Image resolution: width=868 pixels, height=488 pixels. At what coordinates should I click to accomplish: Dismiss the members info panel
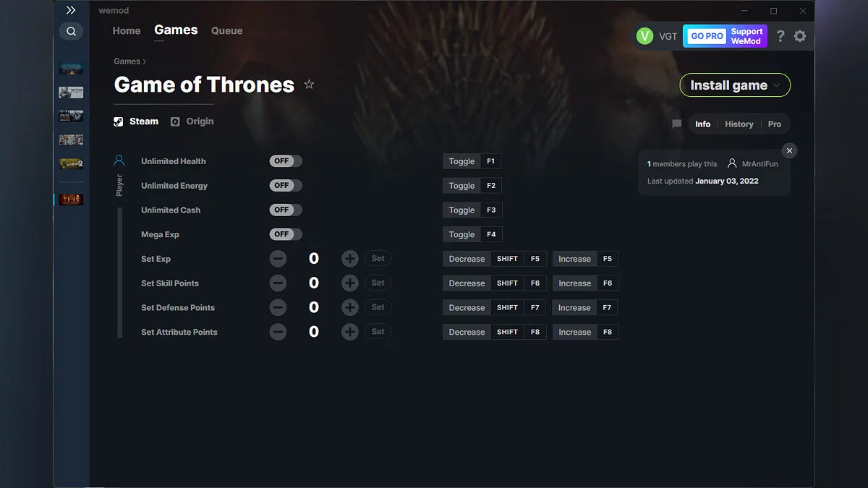tap(789, 150)
